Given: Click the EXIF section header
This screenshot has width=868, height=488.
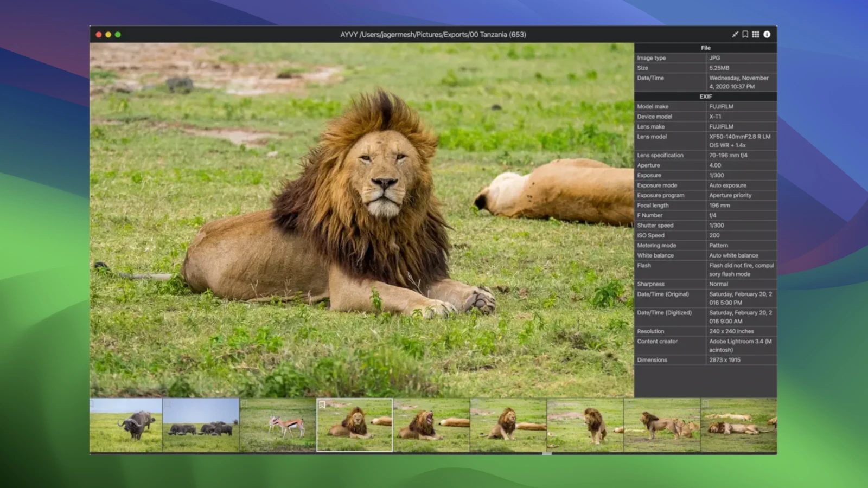Looking at the screenshot, I should click(705, 97).
